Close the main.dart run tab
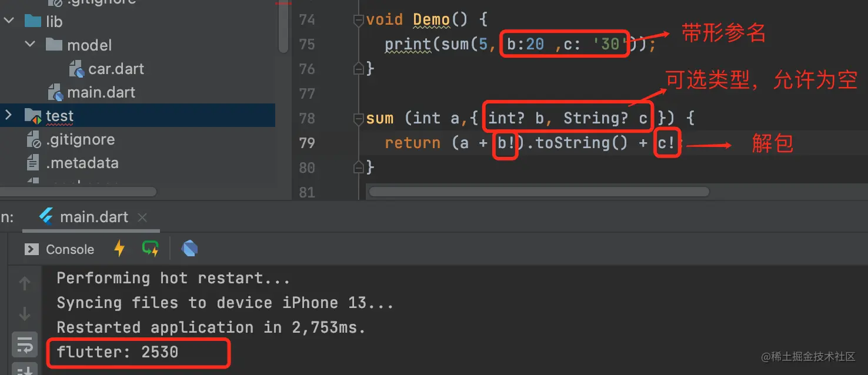This screenshot has height=375, width=868. (142, 217)
